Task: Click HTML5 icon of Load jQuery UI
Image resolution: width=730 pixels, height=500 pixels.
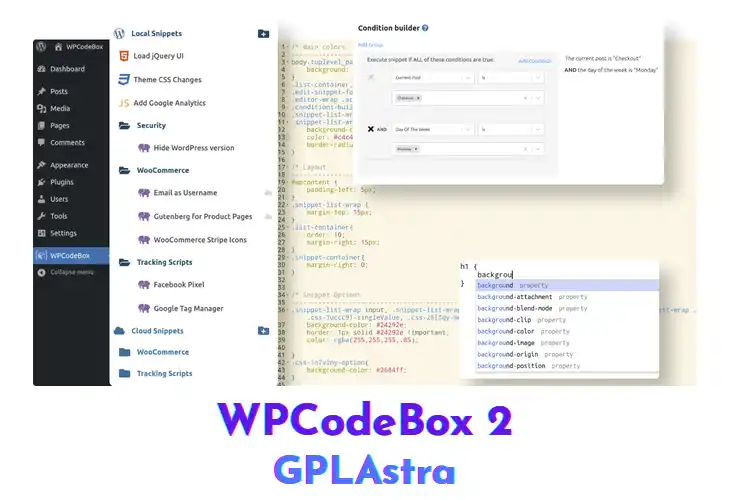Action: click(124, 56)
